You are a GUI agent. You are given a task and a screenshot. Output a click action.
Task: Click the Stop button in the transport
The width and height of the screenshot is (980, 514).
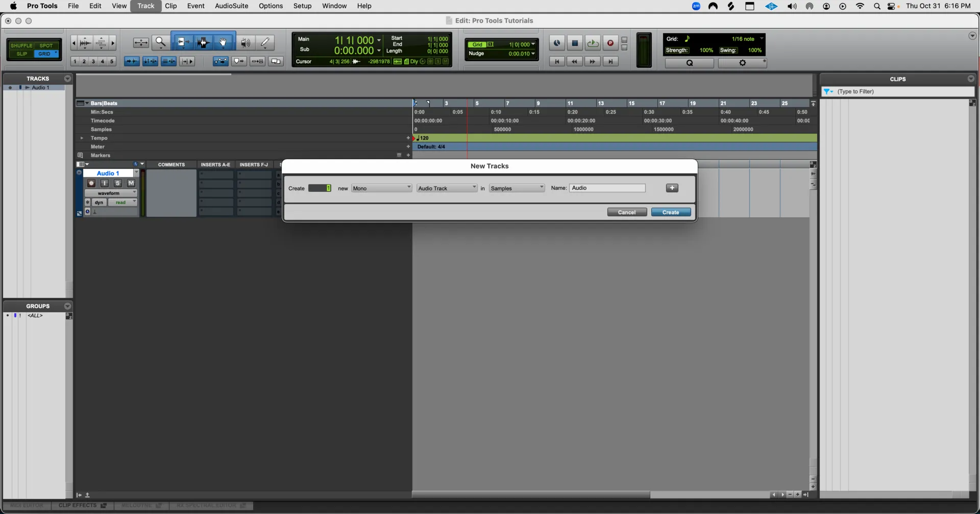click(575, 43)
